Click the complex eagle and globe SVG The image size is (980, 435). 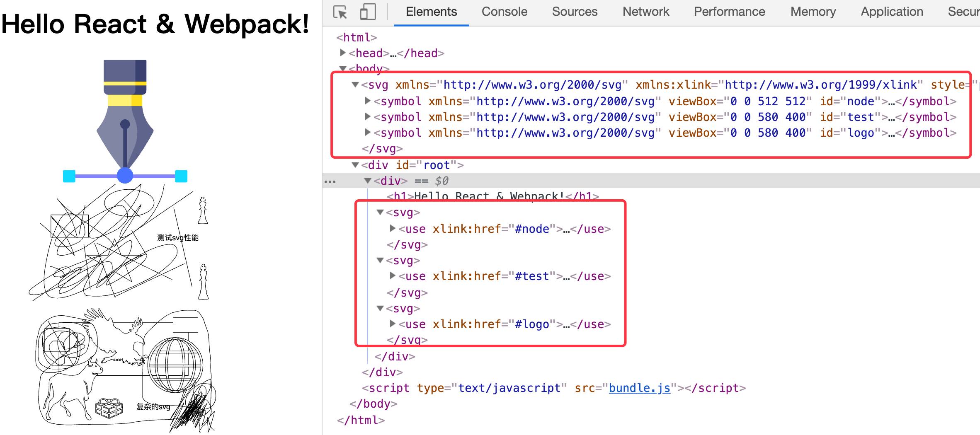click(x=124, y=369)
